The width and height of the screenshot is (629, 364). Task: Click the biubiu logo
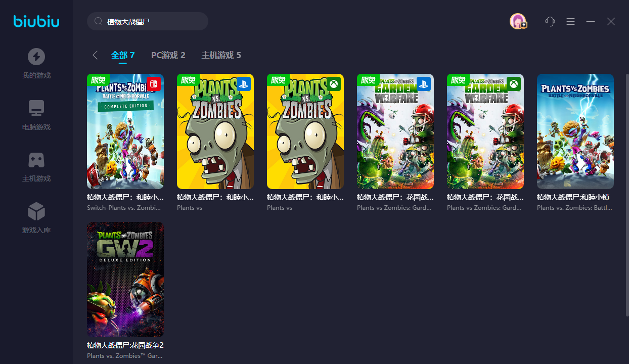tap(36, 21)
